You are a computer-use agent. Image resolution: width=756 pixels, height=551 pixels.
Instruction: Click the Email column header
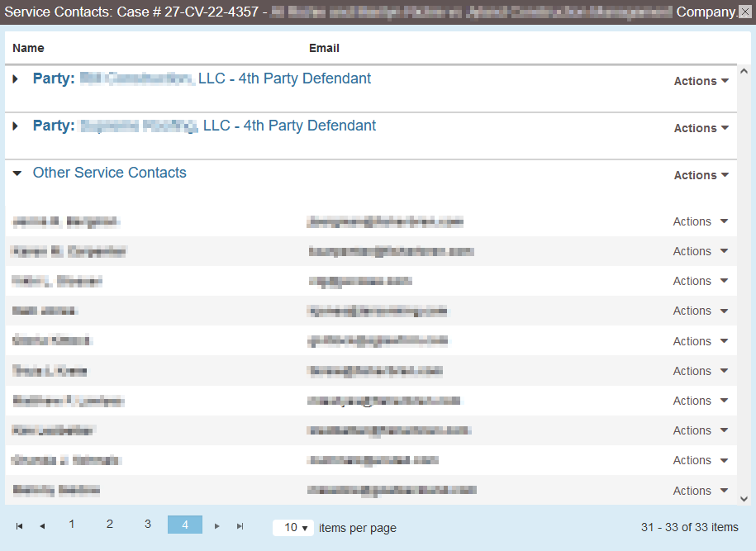coord(324,48)
